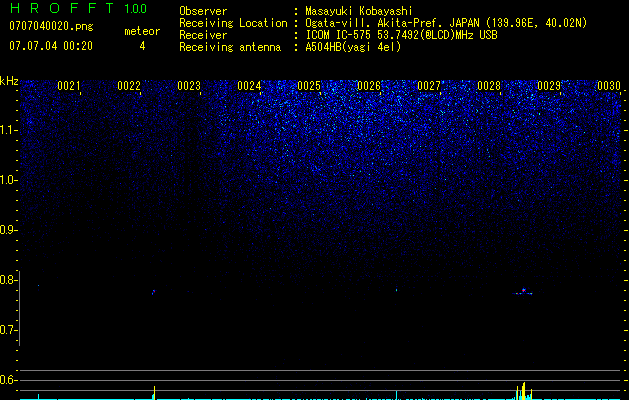The width and height of the screenshot is (629, 400).
Task: Click the 0026 time marker
Action: tap(369, 86)
